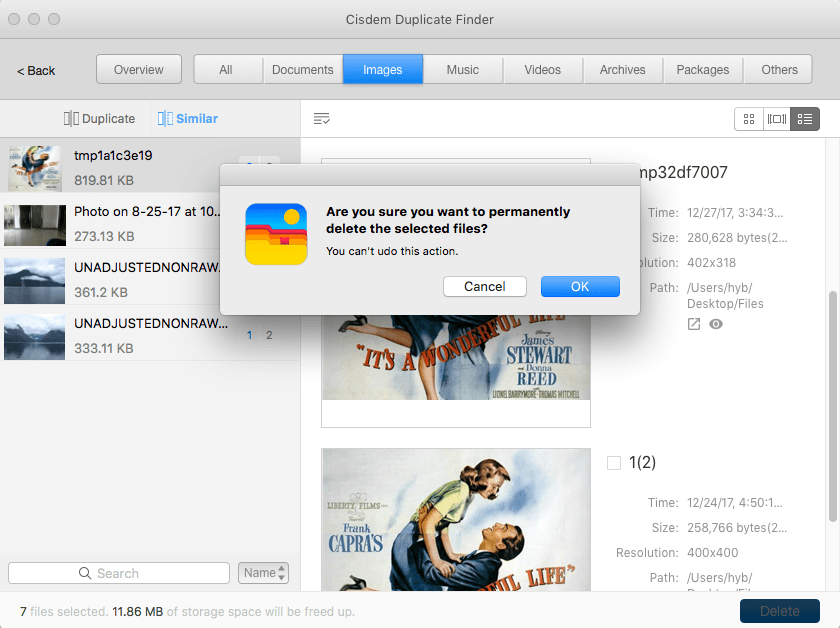This screenshot has width=840, height=628.
Task: Click count 1 on 333.11 KB row
Action: (249, 335)
